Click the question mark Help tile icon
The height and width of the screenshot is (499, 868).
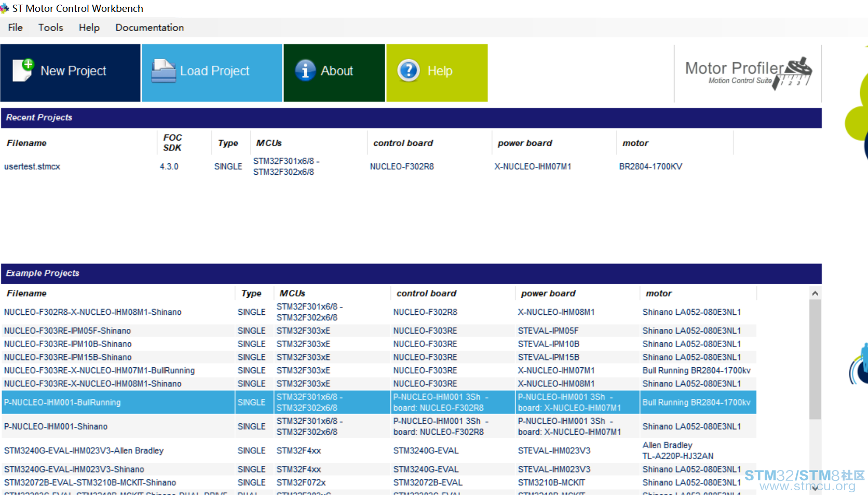pos(409,70)
